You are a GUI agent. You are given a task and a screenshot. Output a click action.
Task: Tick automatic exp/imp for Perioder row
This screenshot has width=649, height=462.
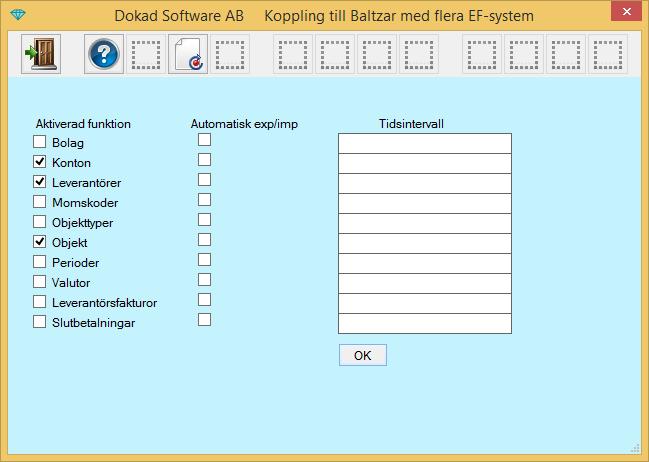click(204, 260)
